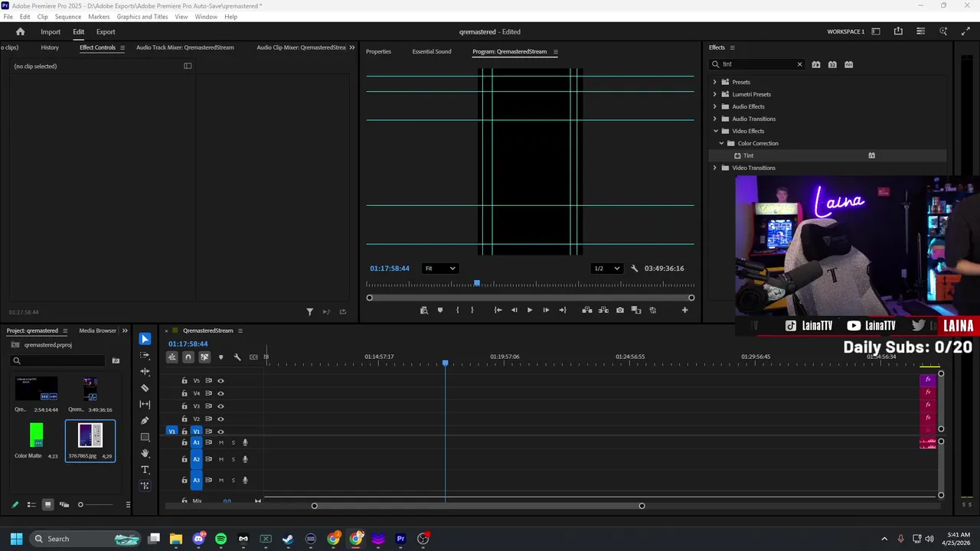The height and width of the screenshot is (551, 980).
Task: Open Quick Export share icon in header
Action: (x=898, y=31)
